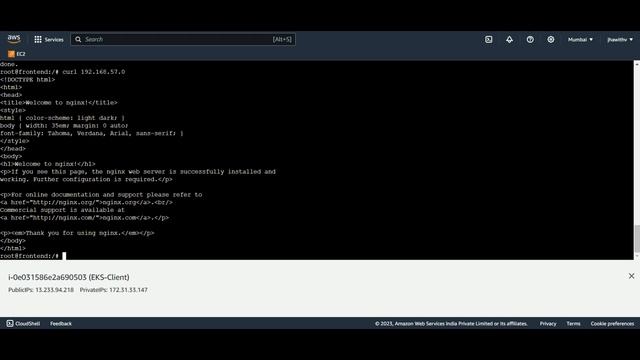640x360 pixels.
Task: Click the PrivateIPs 172.31.33.147 text
Action: coord(113,290)
